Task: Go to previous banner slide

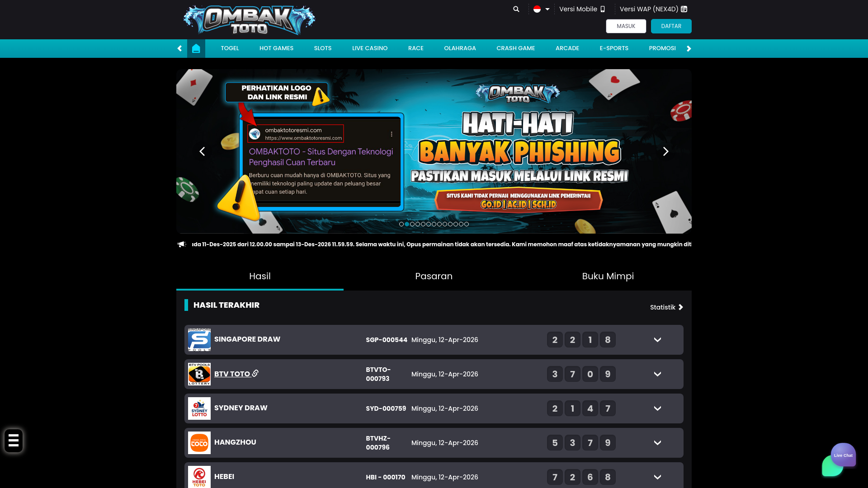Action: pos(202,151)
